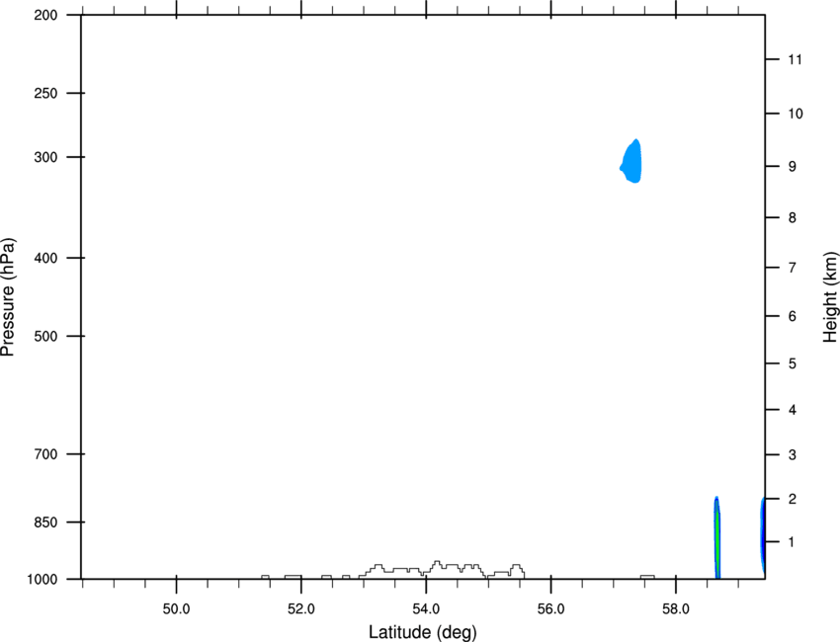Click the "Height (km)" axis title
The height and width of the screenshot is (642, 840).
coord(830,297)
